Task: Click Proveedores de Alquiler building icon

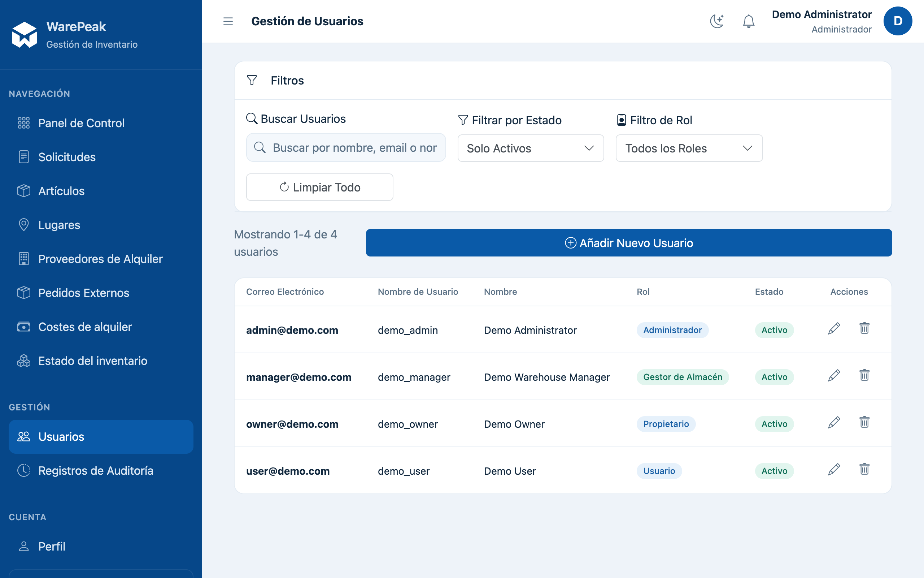Action: pyautogui.click(x=24, y=259)
